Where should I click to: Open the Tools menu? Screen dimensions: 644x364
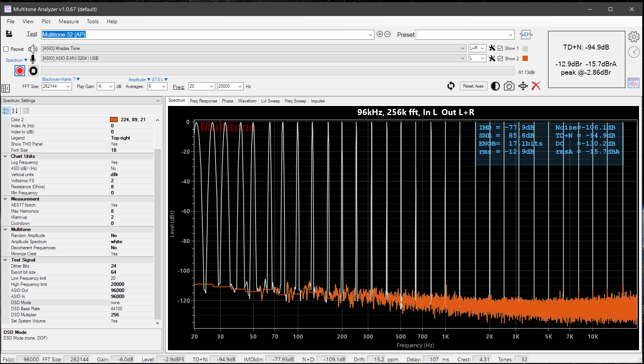tap(93, 21)
